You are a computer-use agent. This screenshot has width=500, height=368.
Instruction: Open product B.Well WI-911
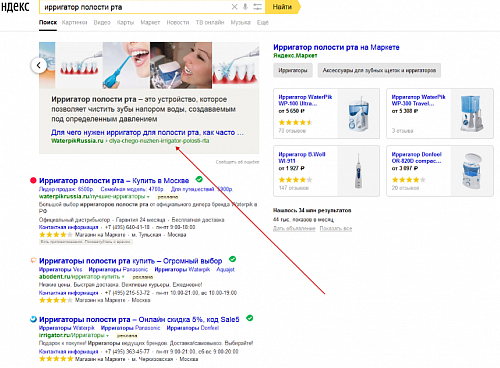pos(302,157)
